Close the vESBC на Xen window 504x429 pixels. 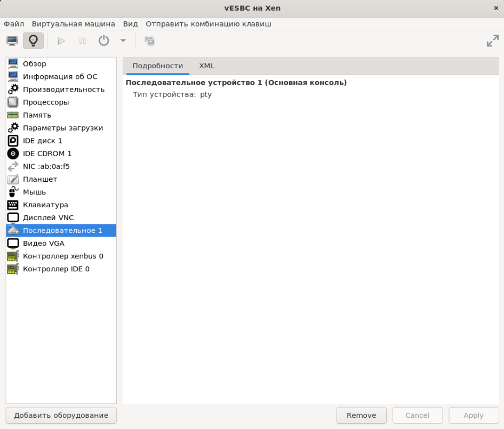coord(496,9)
